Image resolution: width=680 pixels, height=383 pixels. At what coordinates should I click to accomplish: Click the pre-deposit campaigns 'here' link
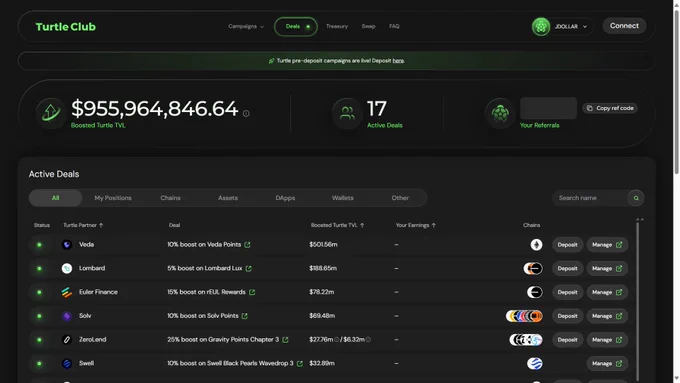click(x=398, y=61)
